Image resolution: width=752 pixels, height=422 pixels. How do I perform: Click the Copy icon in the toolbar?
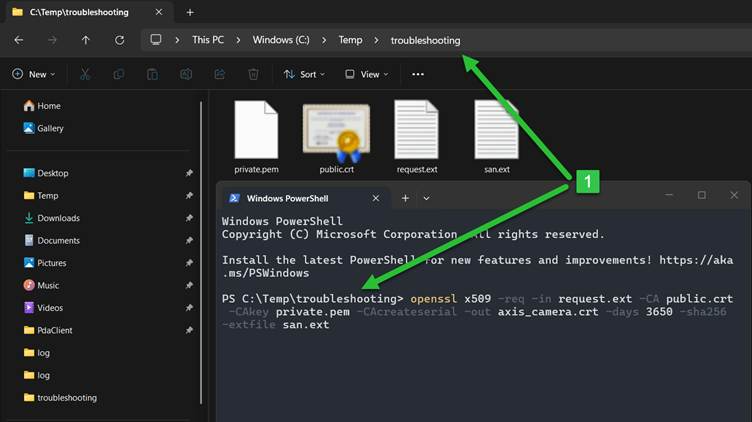point(118,74)
